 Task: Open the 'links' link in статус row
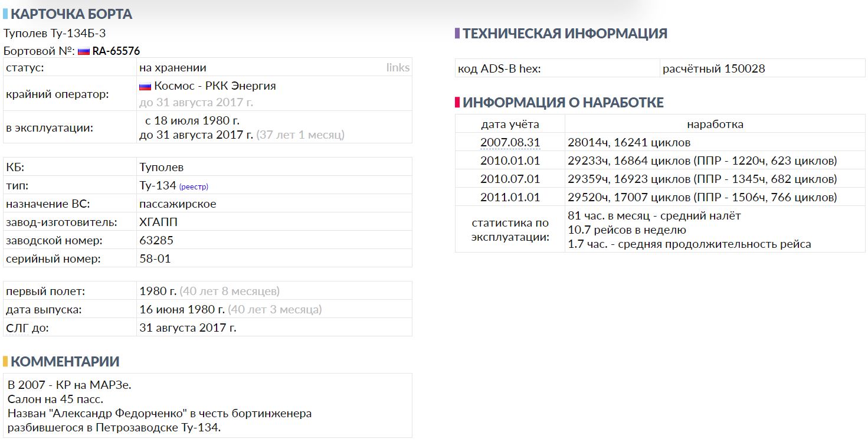398,68
